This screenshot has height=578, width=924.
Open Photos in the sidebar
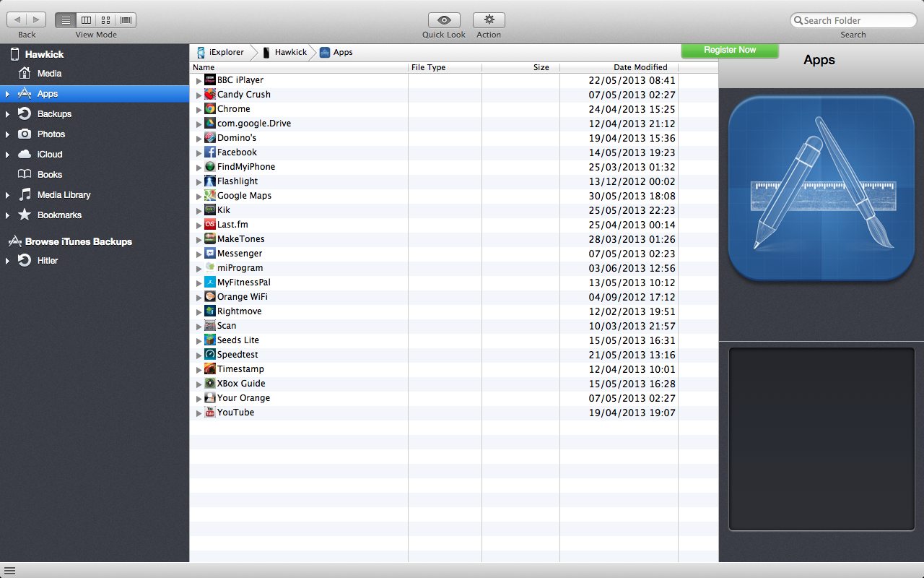(51, 134)
